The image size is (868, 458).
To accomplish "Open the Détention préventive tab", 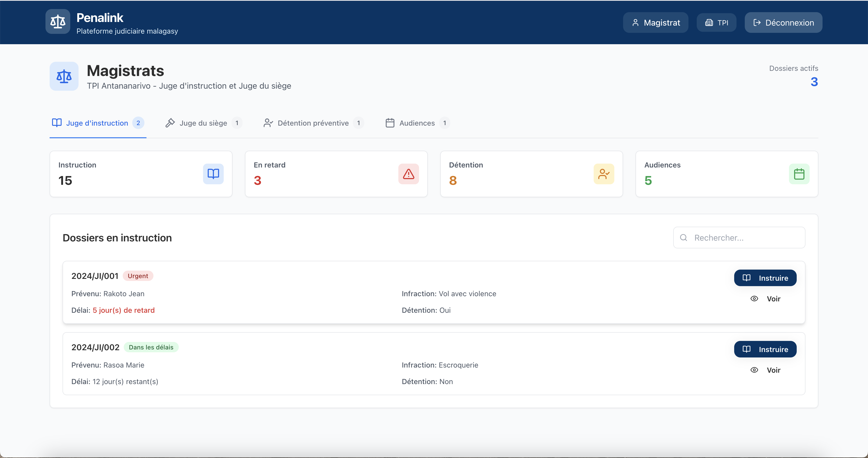I will point(313,123).
